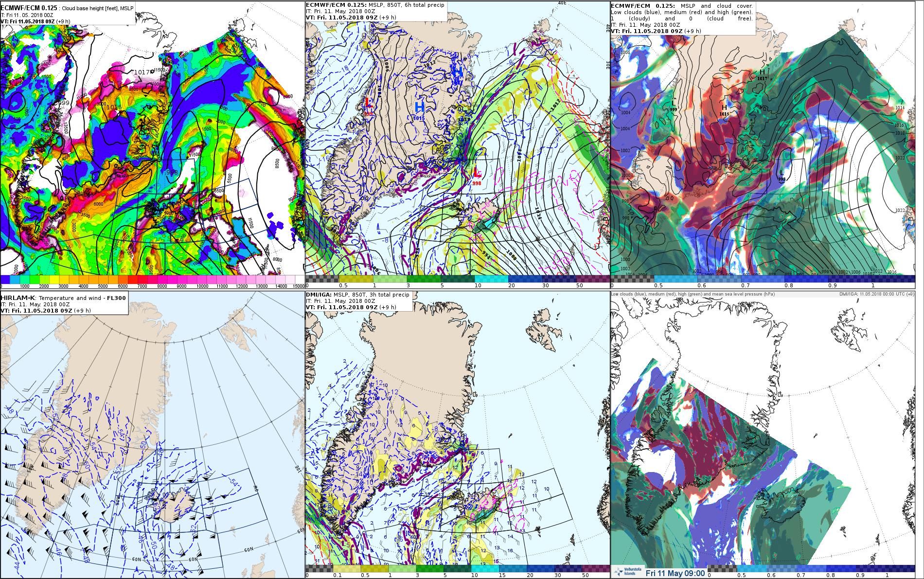This screenshot has height=579, width=924.
Task: Click the red L 999 low marker in the 6h precip map
Action: [368, 106]
